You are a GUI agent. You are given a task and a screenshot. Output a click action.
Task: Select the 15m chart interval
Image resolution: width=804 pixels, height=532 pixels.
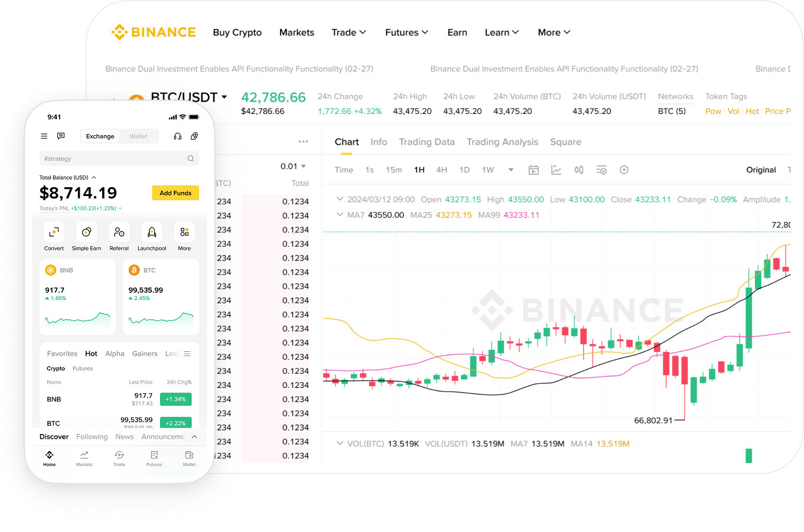(x=394, y=170)
